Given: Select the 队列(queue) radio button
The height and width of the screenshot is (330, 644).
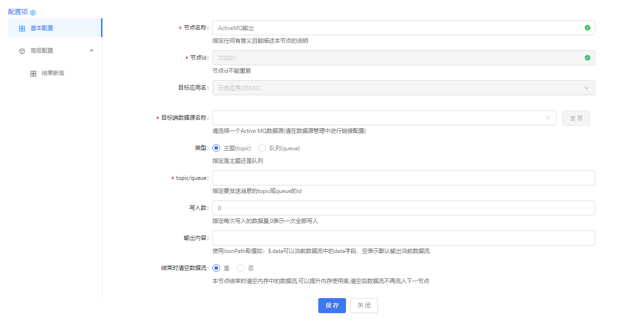Looking at the screenshot, I should tap(262, 148).
